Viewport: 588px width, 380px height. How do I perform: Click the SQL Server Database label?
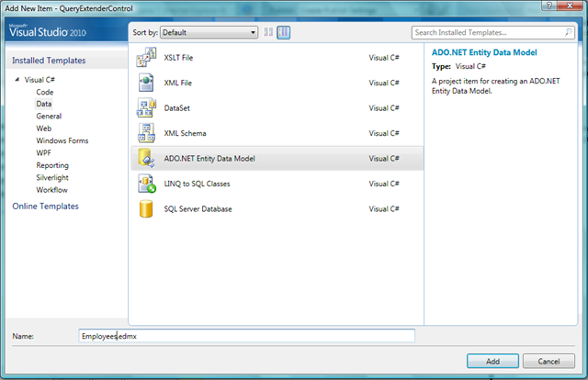coord(198,209)
